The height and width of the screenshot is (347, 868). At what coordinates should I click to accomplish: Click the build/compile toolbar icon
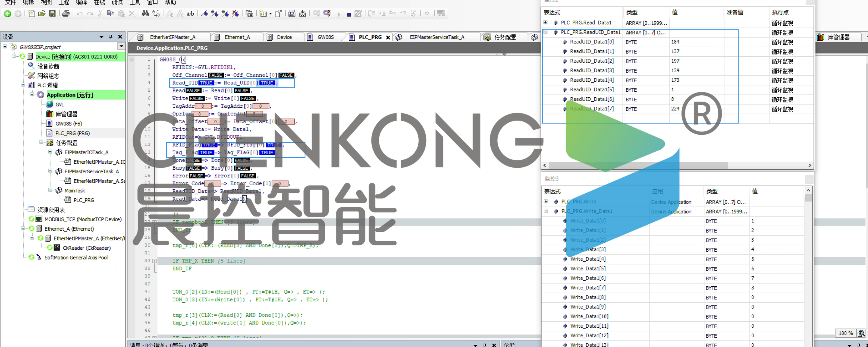[292, 13]
